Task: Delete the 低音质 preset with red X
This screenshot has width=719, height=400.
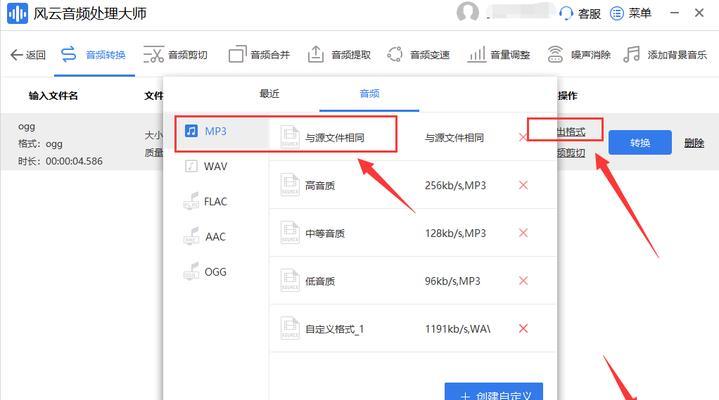Action: (523, 281)
